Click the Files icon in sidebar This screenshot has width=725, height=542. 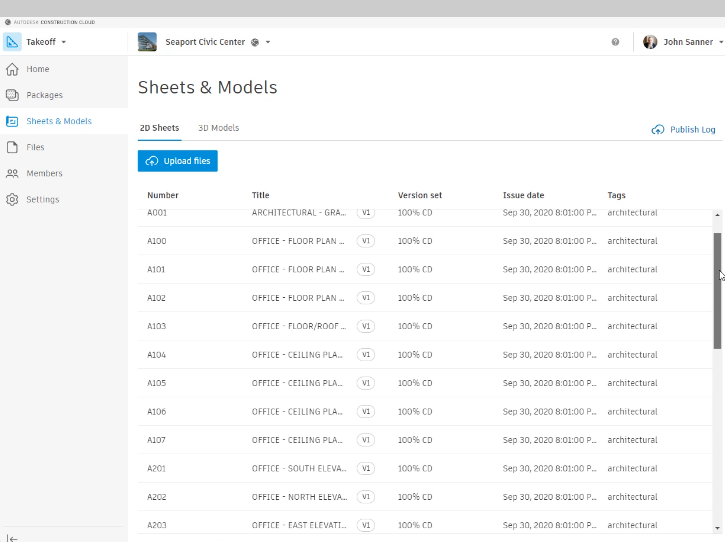12,147
